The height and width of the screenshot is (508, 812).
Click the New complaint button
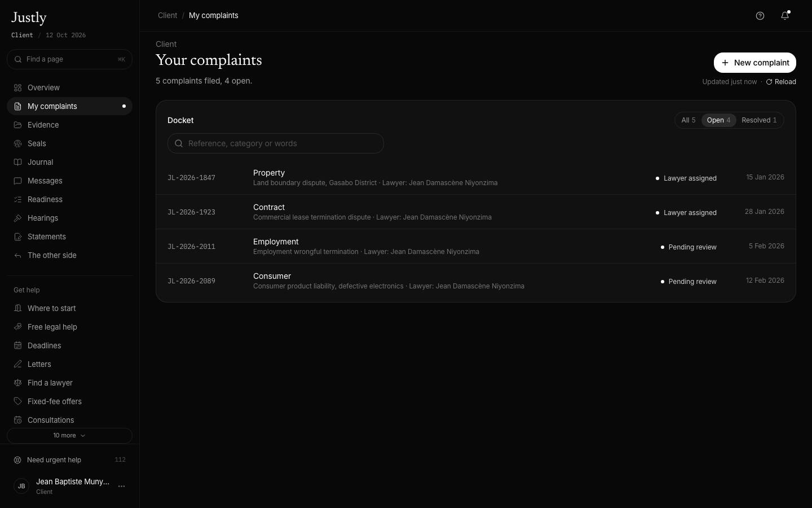click(x=755, y=63)
